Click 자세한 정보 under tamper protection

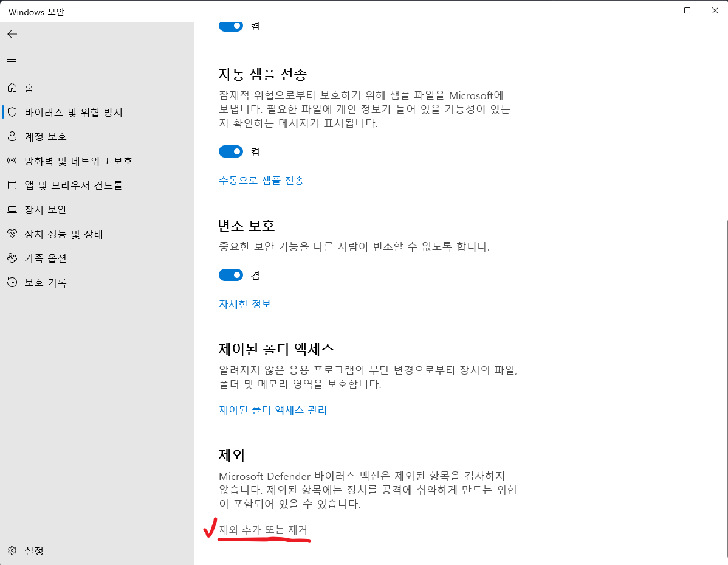pyautogui.click(x=245, y=304)
